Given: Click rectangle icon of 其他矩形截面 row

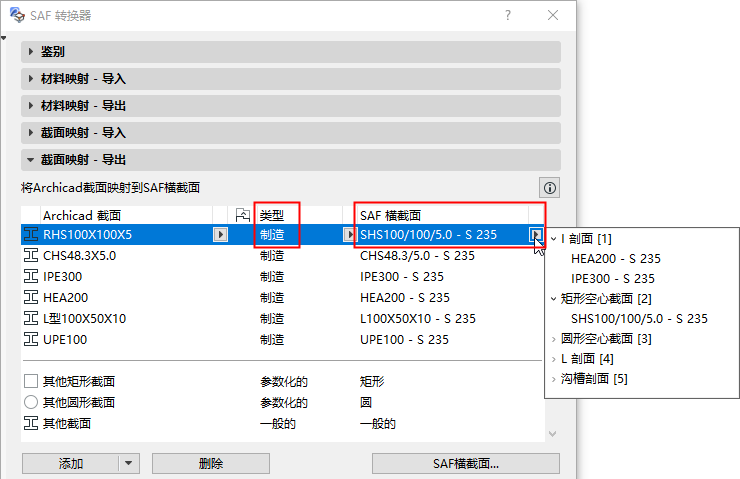Looking at the screenshot, I should coord(31,381).
